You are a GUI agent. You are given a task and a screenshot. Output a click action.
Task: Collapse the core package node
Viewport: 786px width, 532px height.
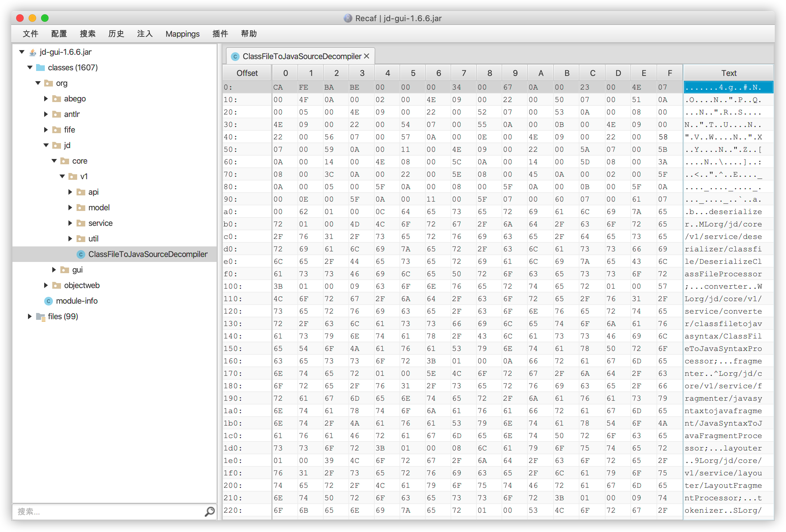coord(54,161)
